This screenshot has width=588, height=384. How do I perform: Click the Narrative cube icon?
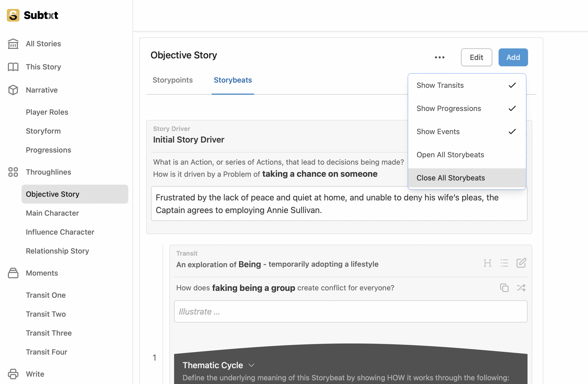tap(13, 90)
